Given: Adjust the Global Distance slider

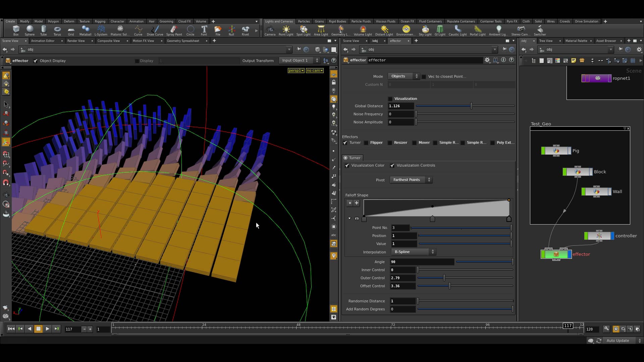Looking at the screenshot, I should (471, 106).
